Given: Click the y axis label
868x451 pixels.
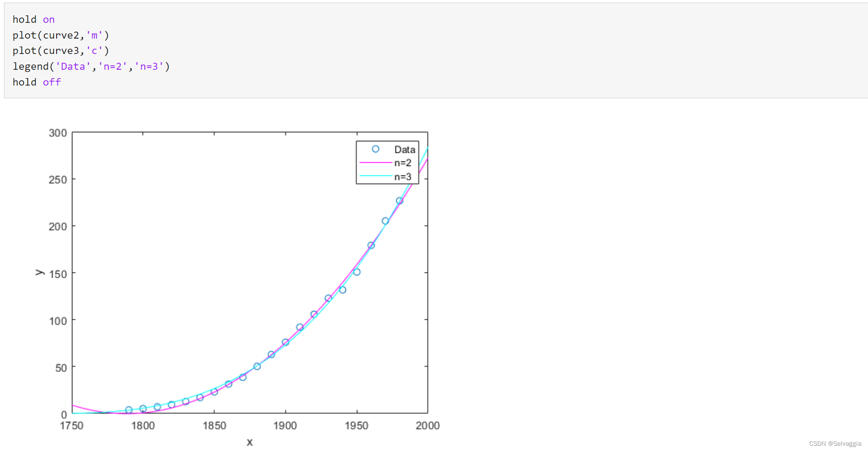Looking at the screenshot, I should click(x=39, y=272).
